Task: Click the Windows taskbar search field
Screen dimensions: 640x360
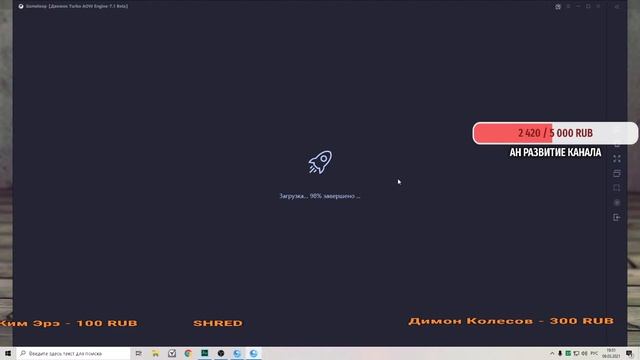Action: pyautogui.click(x=74, y=353)
